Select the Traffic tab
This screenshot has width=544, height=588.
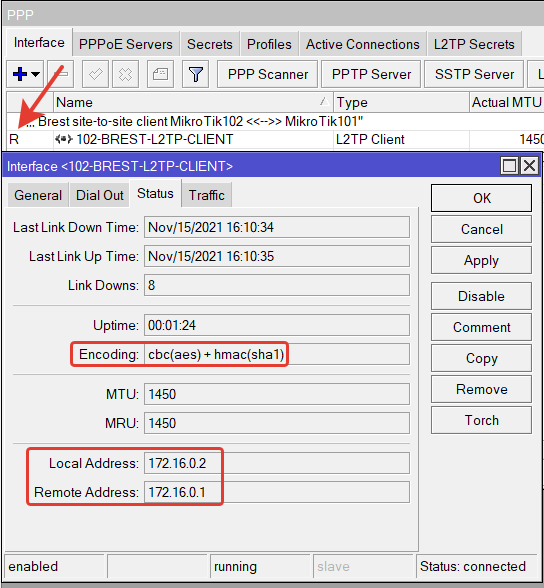207,195
